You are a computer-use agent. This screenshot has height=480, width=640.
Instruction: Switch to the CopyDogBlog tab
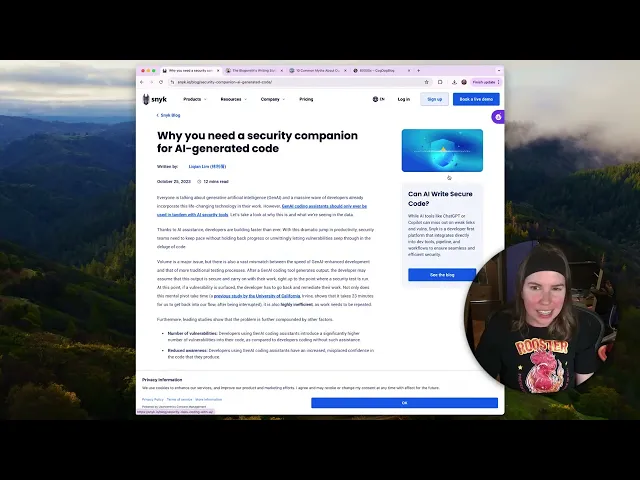(381, 71)
